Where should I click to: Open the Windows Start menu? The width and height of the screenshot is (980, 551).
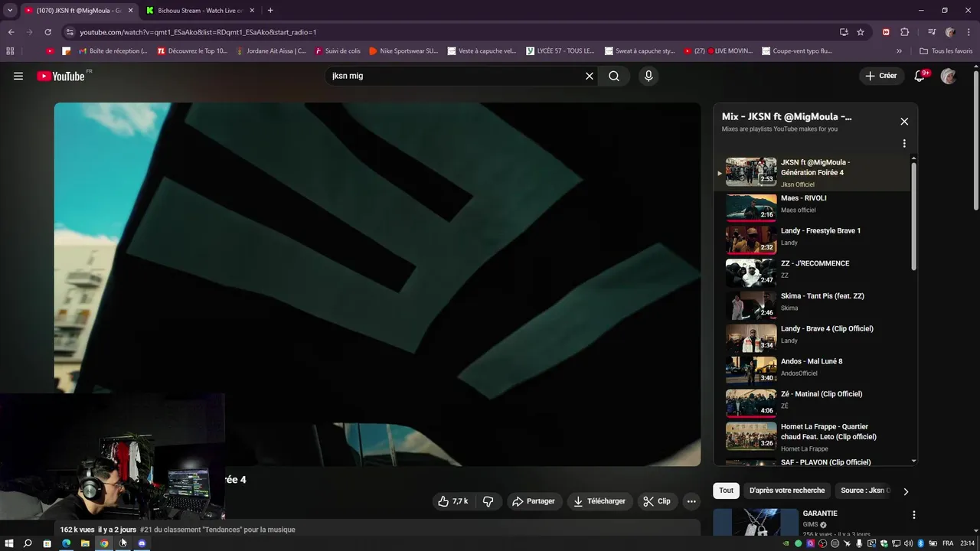(9, 543)
